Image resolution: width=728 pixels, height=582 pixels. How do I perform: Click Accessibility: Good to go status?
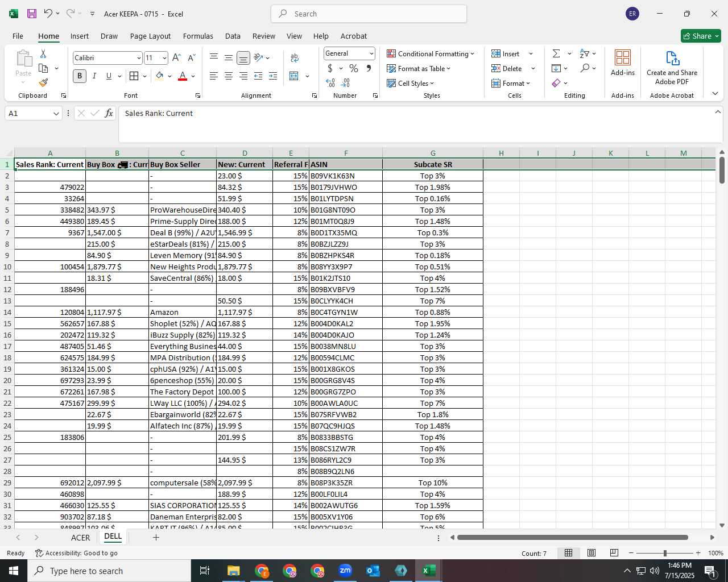point(76,553)
